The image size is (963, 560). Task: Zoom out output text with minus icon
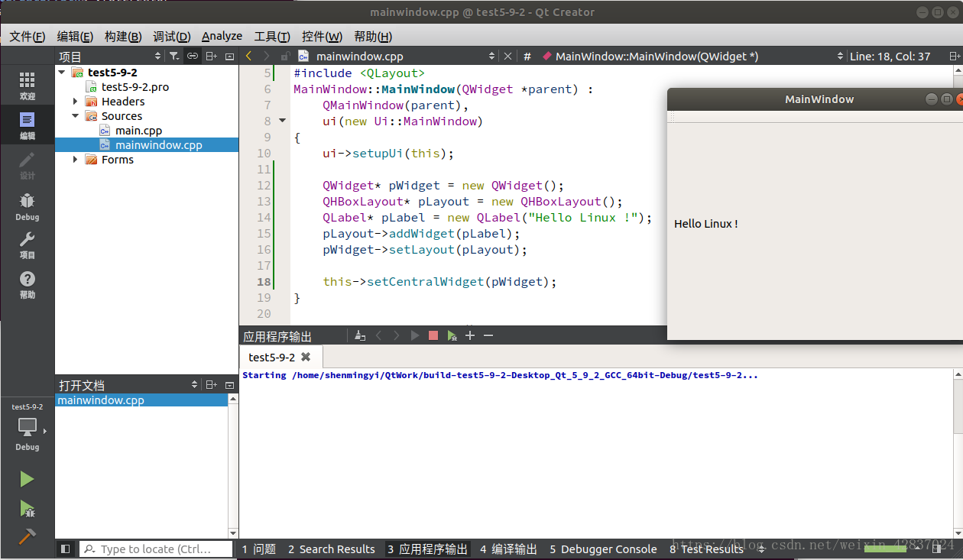point(488,335)
